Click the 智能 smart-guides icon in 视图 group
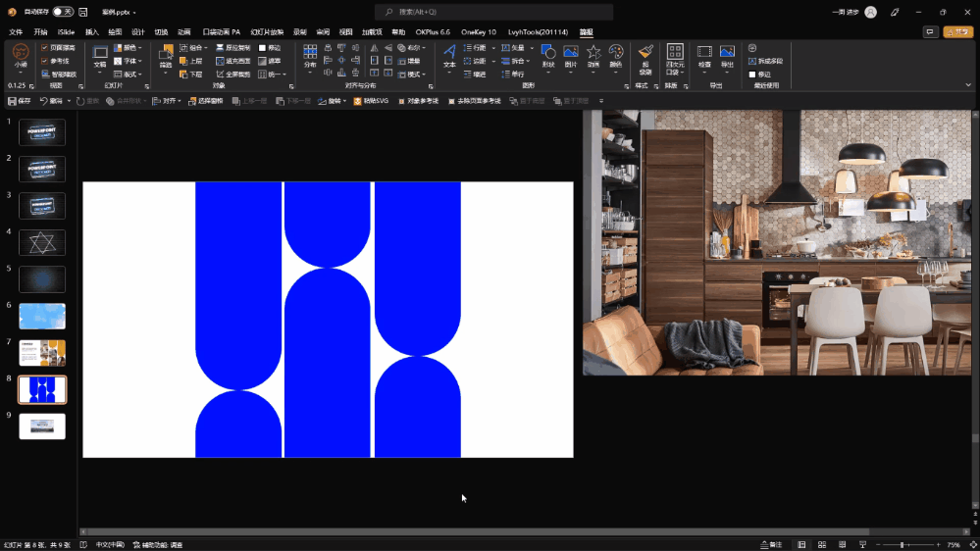Viewport: 980px width, 551px height. click(45, 75)
